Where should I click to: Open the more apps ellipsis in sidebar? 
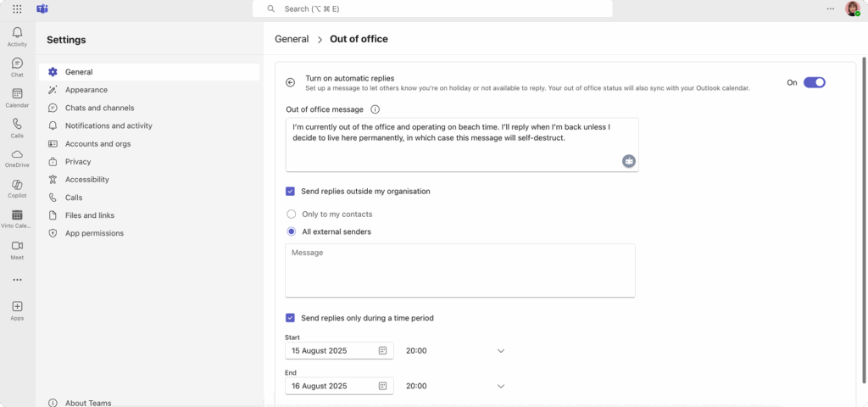(x=17, y=280)
